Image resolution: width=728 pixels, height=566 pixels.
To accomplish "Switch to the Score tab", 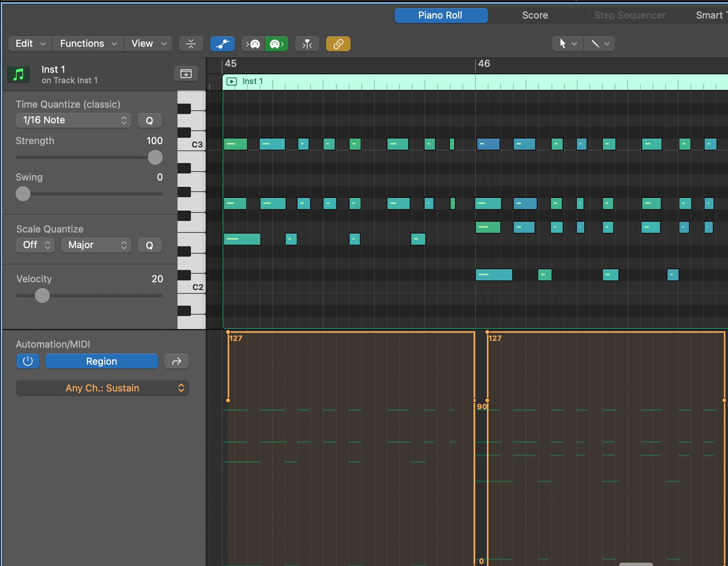I will coord(535,16).
